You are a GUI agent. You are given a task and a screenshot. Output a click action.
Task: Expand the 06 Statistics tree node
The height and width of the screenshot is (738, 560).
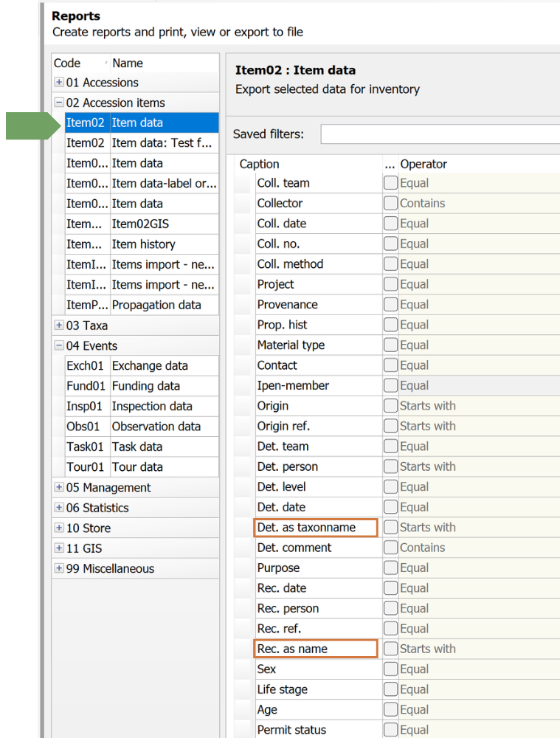[59, 508]
